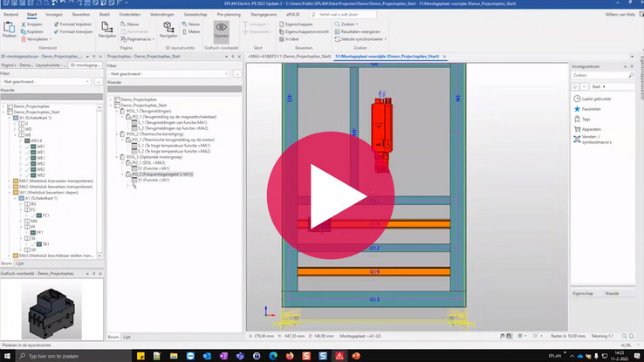This screenshot has width=644, height=362.
Task: Toggle the Grafisch voorbeeld Openen eye button
Action: [x=221, y=31]
